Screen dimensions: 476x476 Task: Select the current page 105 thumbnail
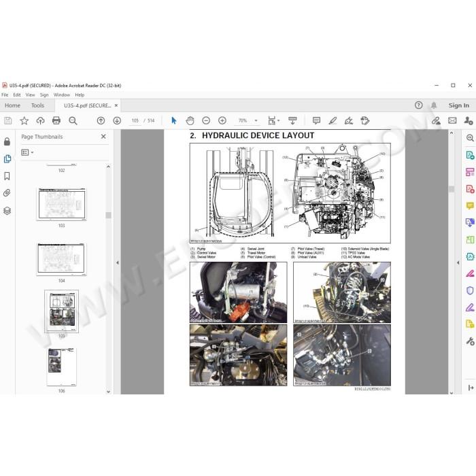point(61,311)
